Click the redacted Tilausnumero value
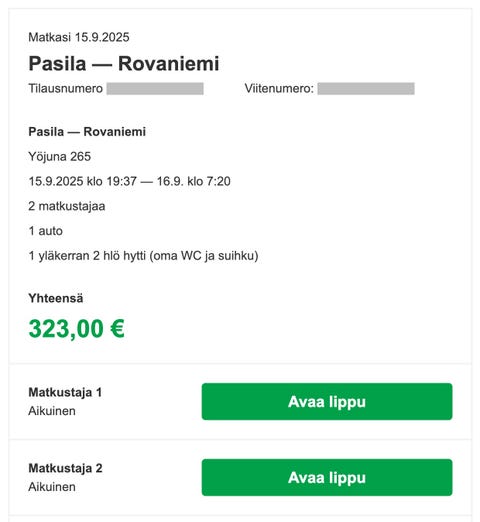 pyautogui.click(x=155, y=89)
